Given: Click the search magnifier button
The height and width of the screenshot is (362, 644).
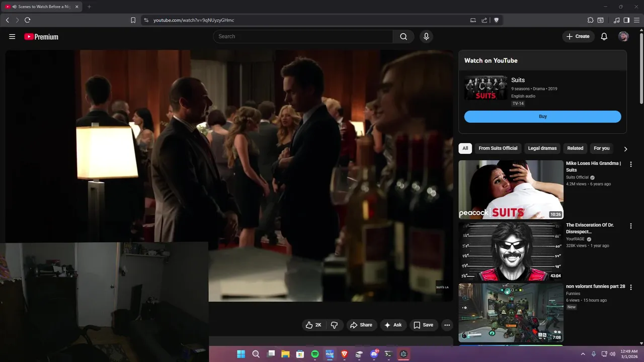Looking at the screenshot, I should click(x=404, y=36).
